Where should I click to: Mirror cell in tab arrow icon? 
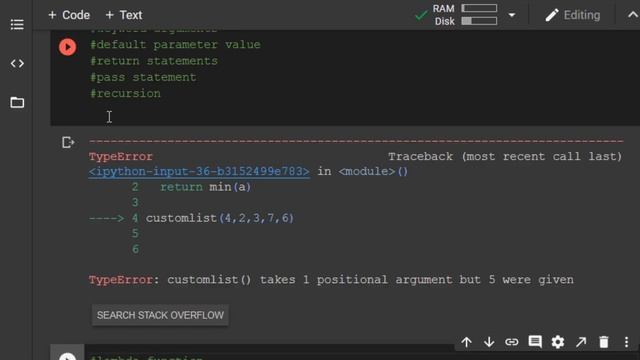point(581,342)
